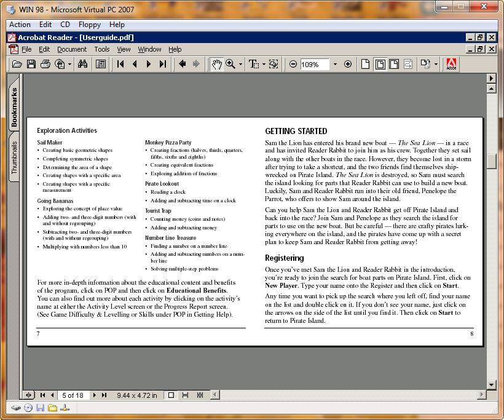
Task: Expand the Search the Web dropdown arrow
Action: click(69, 65)
